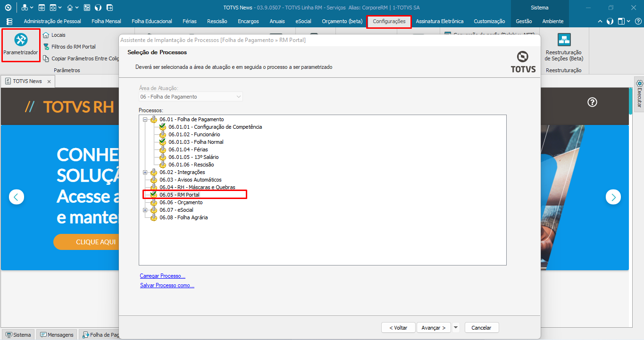Open Reestruturação de Seções (Beta)

tap(564, 48)
